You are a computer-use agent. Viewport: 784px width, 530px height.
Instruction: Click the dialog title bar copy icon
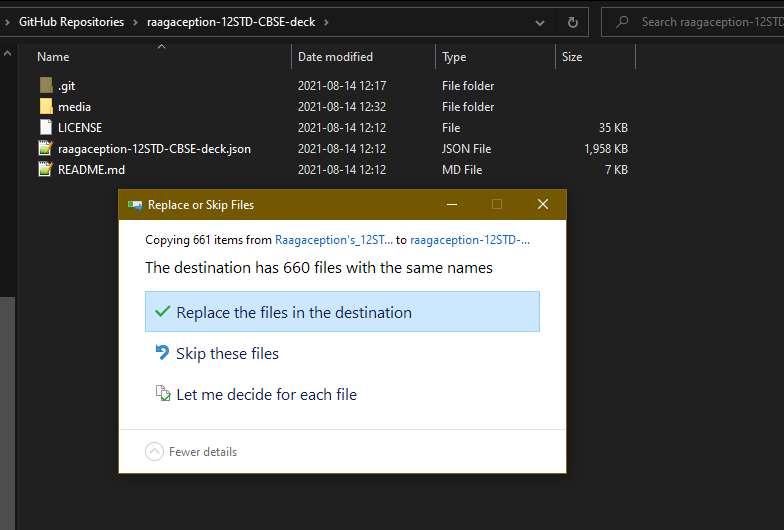point(135,205)
